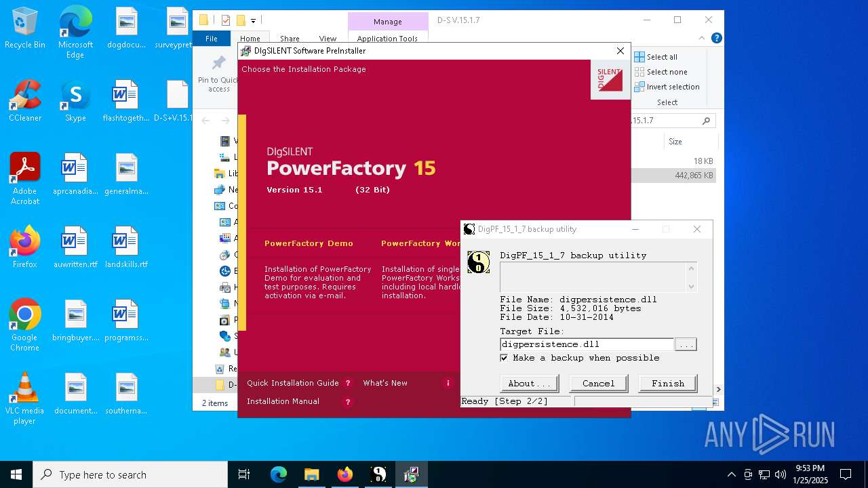Open the About... dialog in backup utility
868x488 pixels.
tap(529, 383)
